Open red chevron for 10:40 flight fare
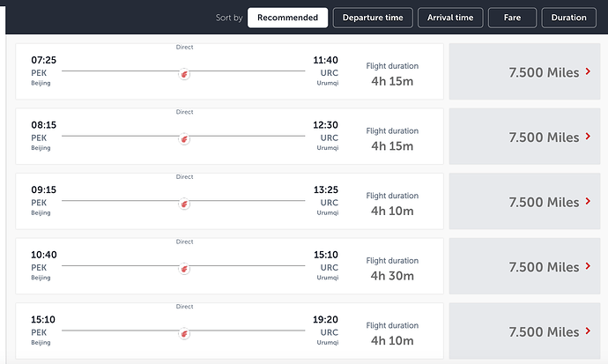Viewport: 608px width, 364px height. tap(589, 266)
